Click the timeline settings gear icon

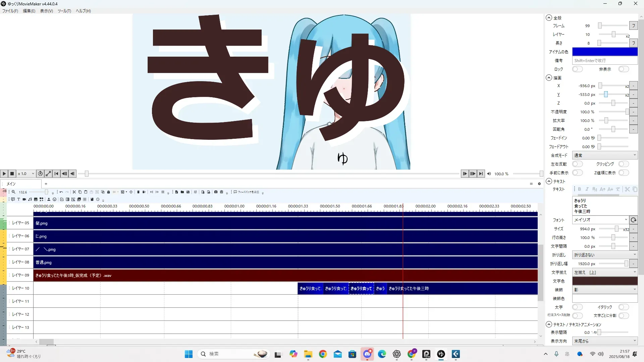[539, 184]
